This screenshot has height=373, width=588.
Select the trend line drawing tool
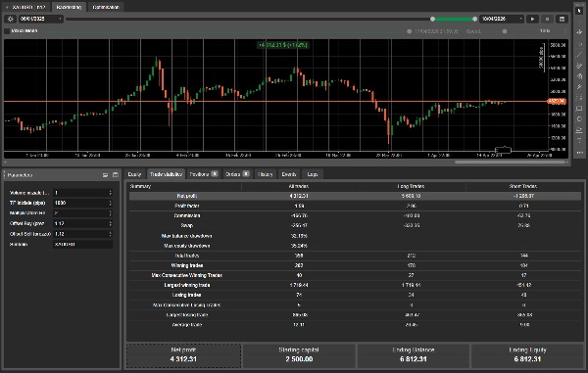pyautogui.click(x=579, y=55)
